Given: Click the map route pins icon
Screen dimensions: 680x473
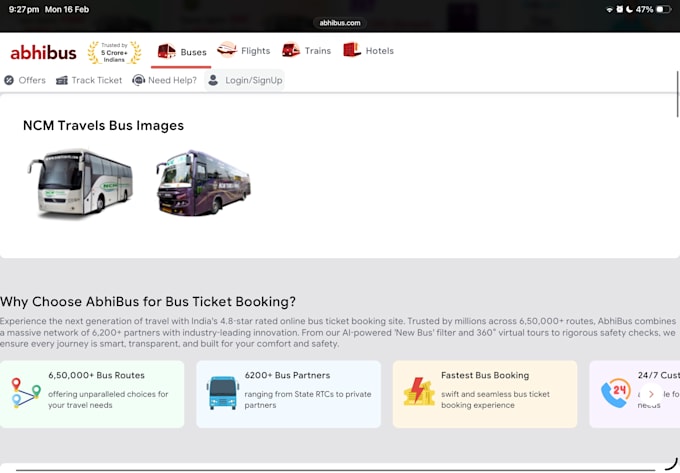Looking at the screenshot, I should tap(25, 393).
